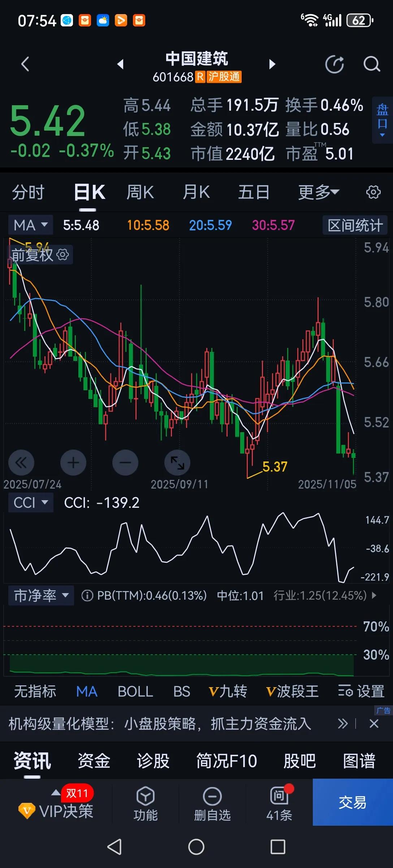Screen dimensions: 393x868
Task: Open PB(TTM) info icon
Action: (87, 595)
